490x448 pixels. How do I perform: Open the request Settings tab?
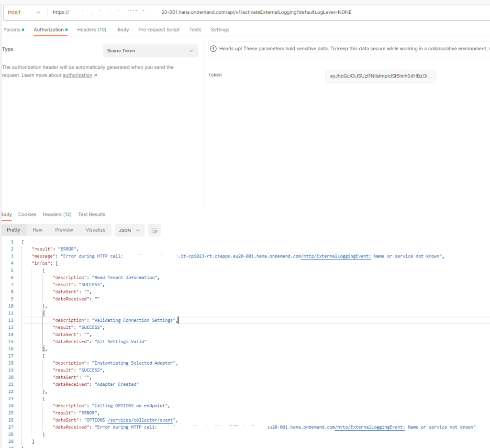220,30
